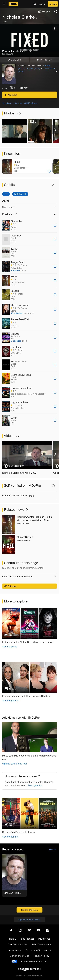
Task: Open the 14 Photos tab
Action: click(44, 60)
